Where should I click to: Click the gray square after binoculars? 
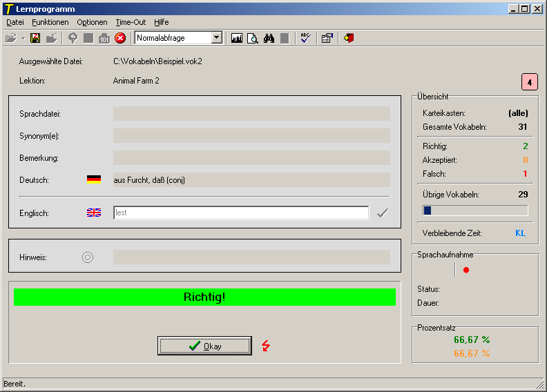pyautogui.click(x=285, y=39)
